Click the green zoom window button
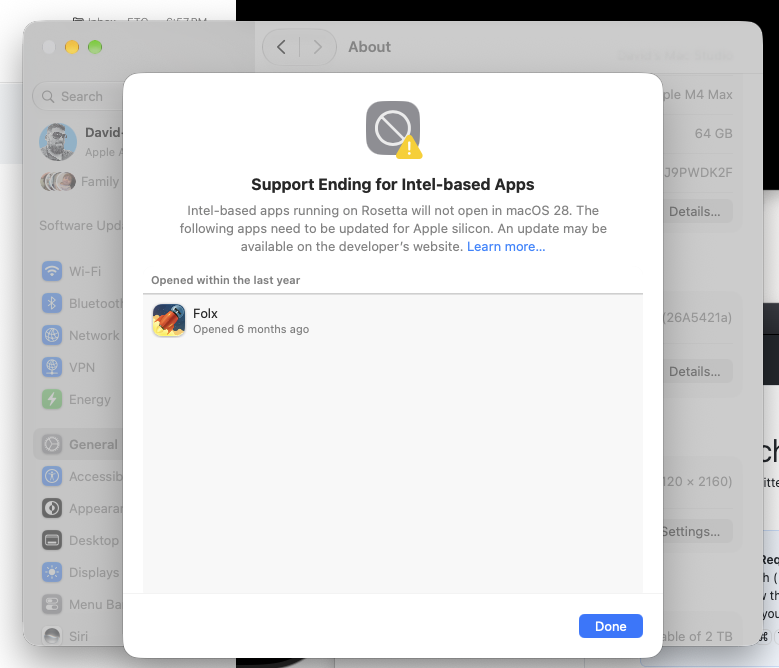The width and height of the screenshot is (779, 668). pyautogui.click(x=95, y=47)
